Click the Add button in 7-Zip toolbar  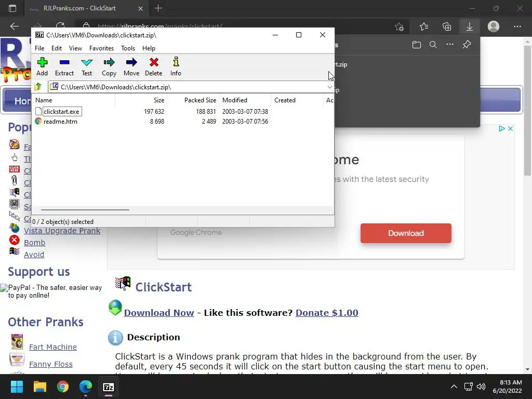[42, 66]
